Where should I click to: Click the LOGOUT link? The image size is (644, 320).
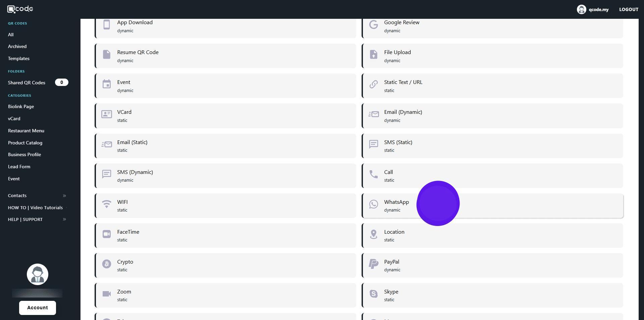[629, 9]
